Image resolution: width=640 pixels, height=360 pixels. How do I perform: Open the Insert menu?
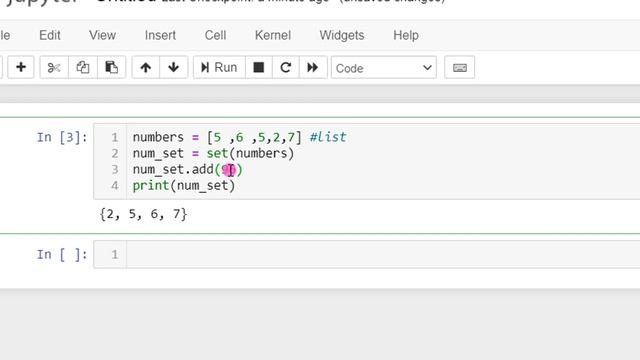click(160, 35)
